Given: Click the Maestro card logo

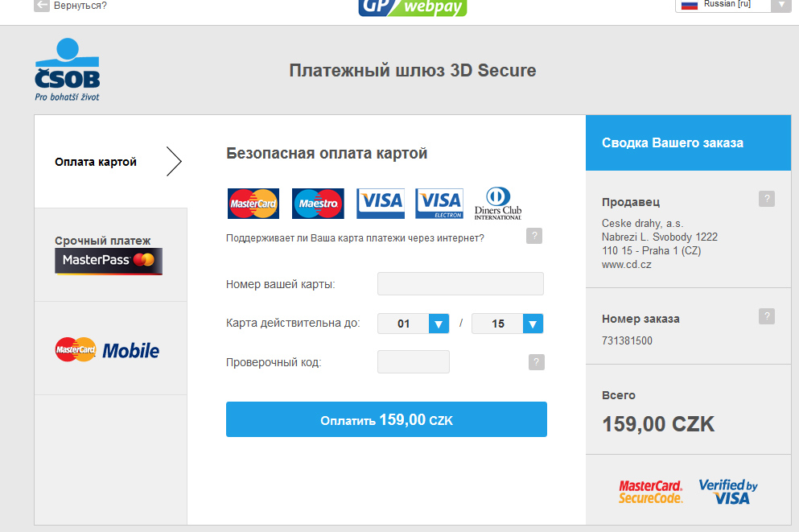Looking at the screenshot, I should (x=318, y=204).
